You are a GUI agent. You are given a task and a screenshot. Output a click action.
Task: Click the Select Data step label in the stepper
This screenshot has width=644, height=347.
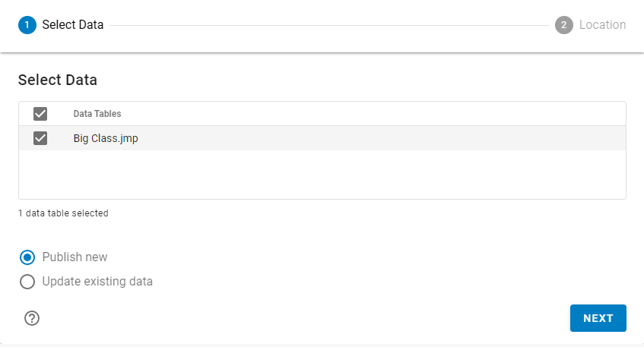click(73, 25)
